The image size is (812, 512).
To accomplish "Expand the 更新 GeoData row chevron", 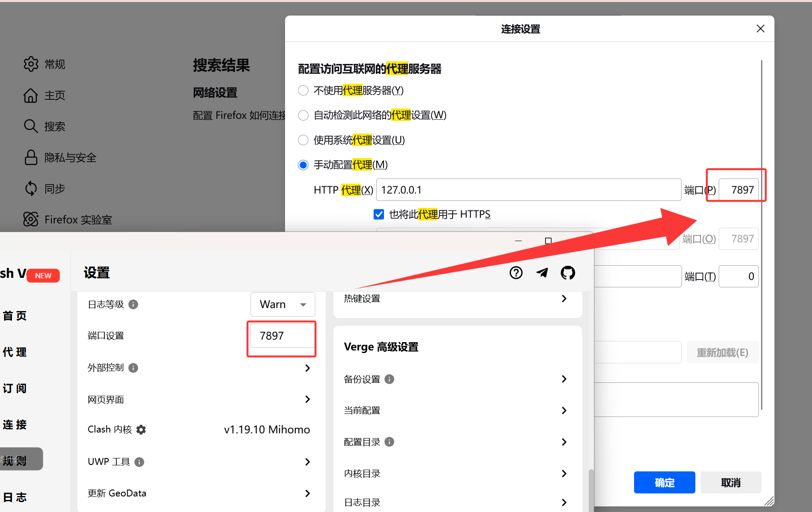I will pos(308,493).
